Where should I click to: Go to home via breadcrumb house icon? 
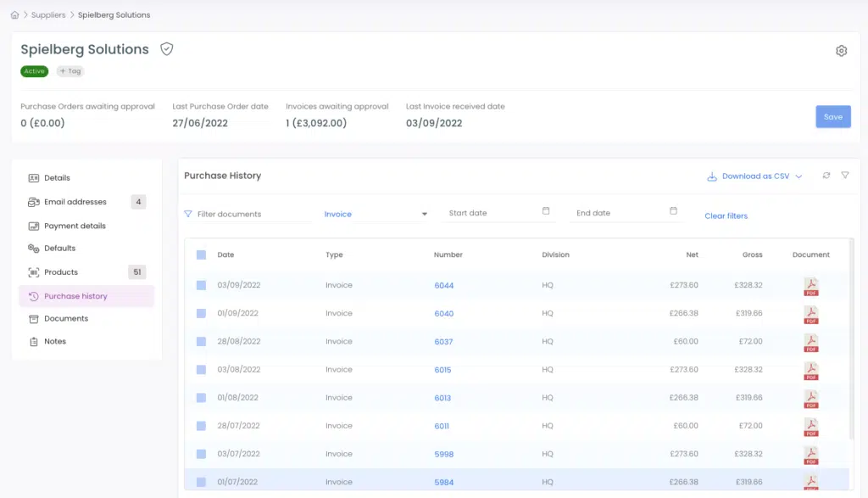(14, 15)
